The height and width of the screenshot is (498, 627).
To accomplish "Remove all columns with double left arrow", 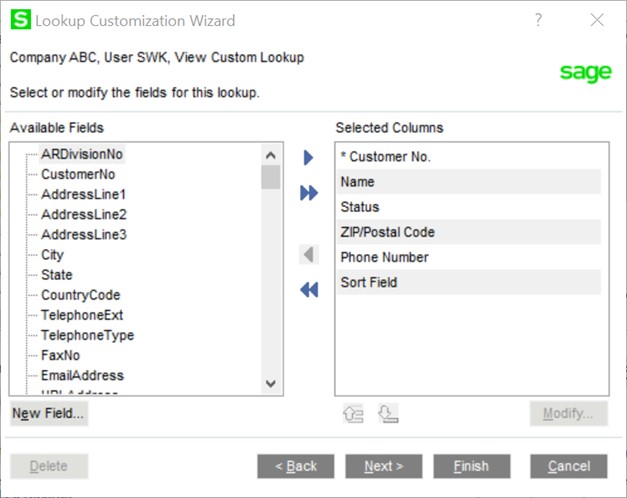I will click(309, 290).
